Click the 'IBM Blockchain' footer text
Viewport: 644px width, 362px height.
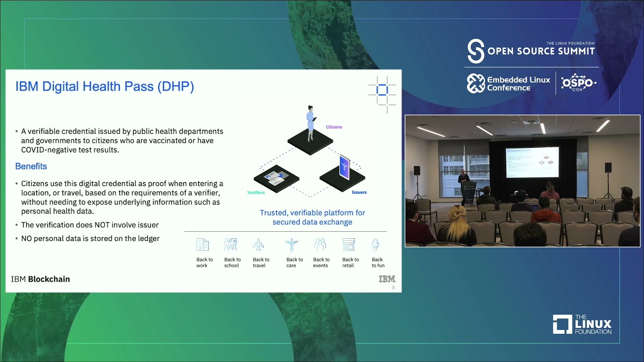(40, 279)
